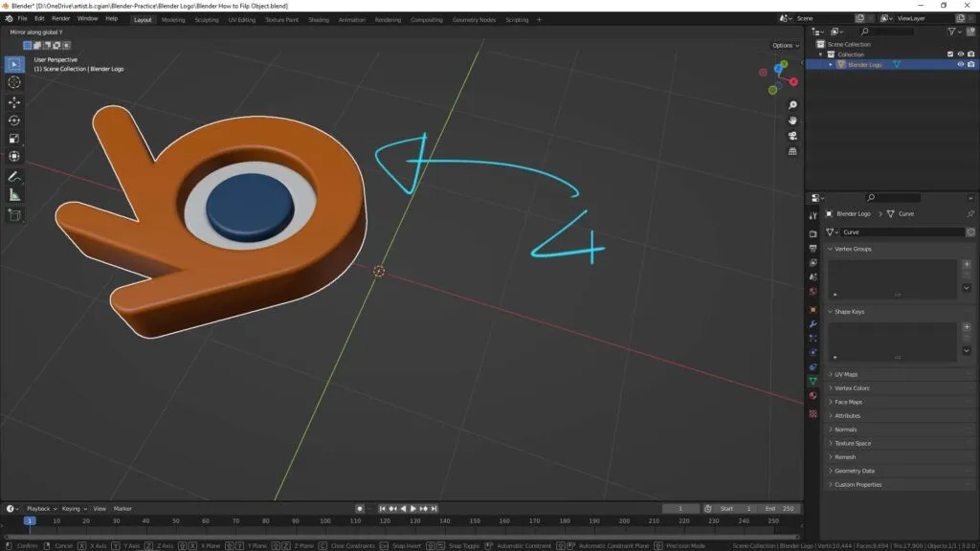Image resolution: width=980 pixels, height=551 pixels.
Task: Select the Annotate tool
Action: [x=14, y=176]
